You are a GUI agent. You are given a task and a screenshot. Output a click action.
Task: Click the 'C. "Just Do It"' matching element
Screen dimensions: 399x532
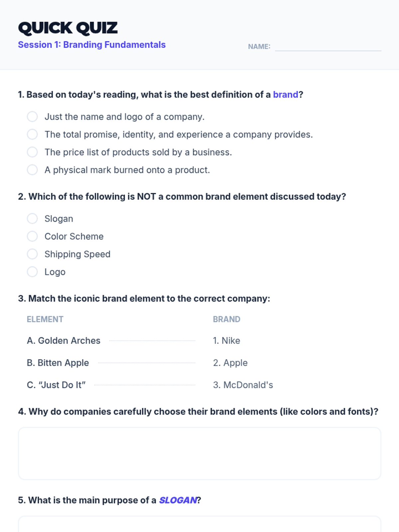point(56,385)
